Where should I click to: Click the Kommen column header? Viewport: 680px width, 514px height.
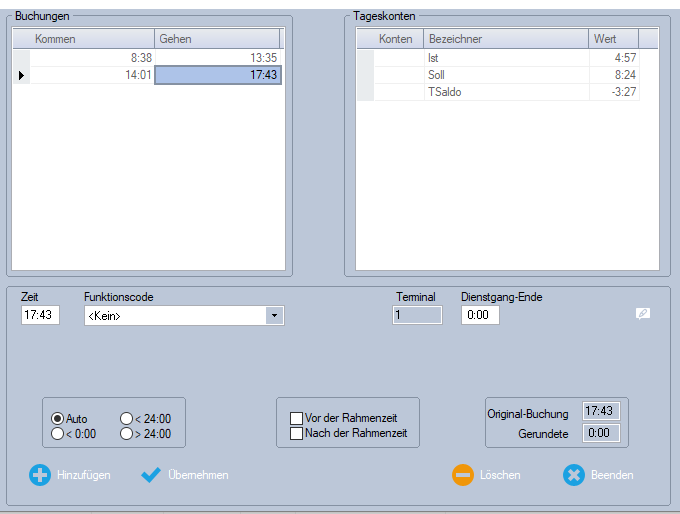(92, 39)
